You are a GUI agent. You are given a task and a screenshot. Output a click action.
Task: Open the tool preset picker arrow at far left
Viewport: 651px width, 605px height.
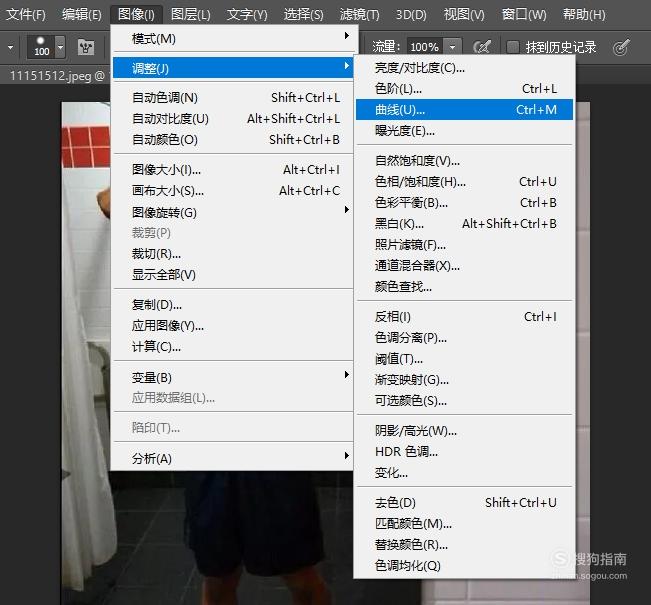click(10, 47)
